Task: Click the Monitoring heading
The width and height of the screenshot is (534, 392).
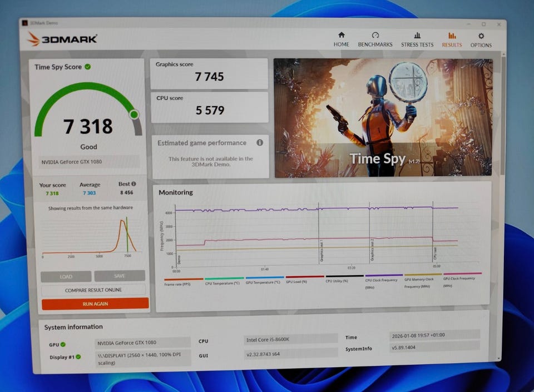Action: (176, 192)
